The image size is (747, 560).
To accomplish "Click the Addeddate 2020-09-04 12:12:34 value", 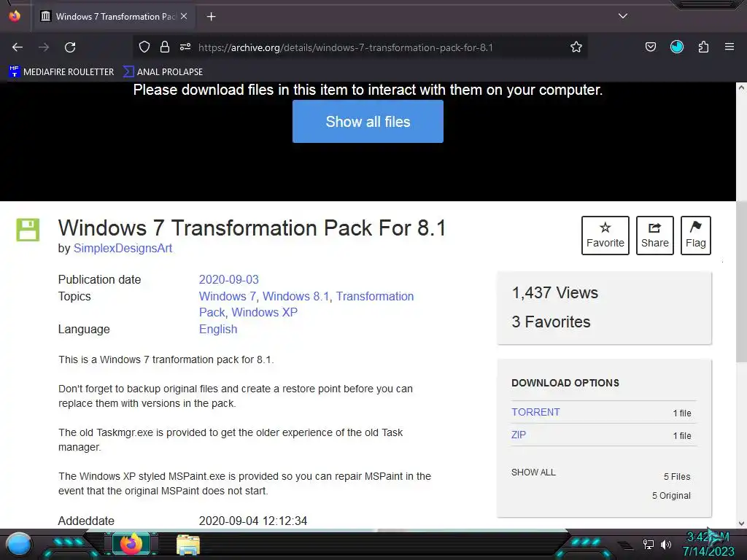I will [253, 521].
